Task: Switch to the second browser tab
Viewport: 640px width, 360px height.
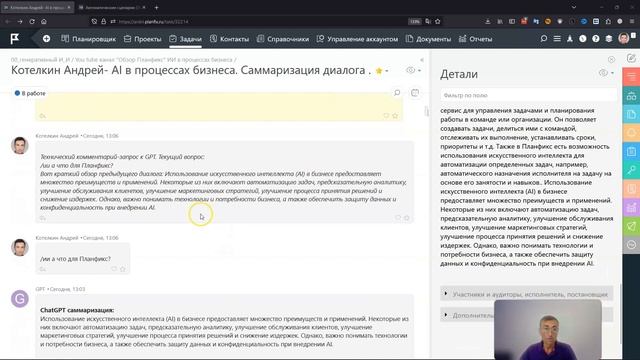Action: point(112,7)
